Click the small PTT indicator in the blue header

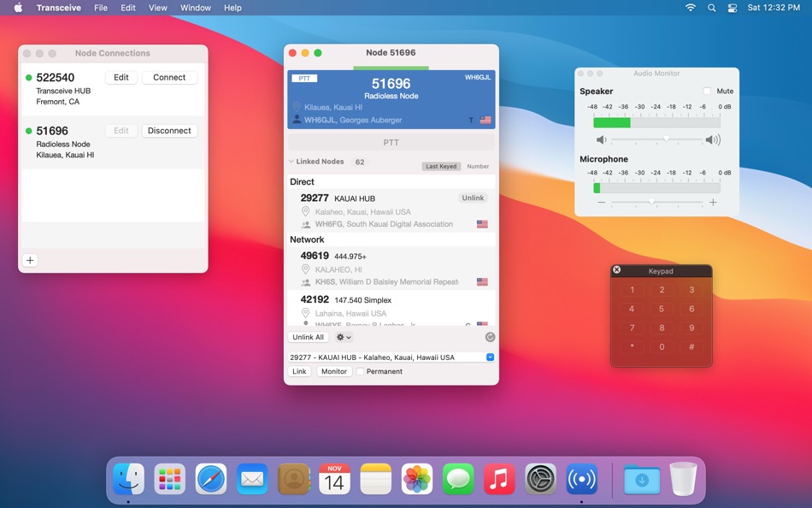coord(304,79)
